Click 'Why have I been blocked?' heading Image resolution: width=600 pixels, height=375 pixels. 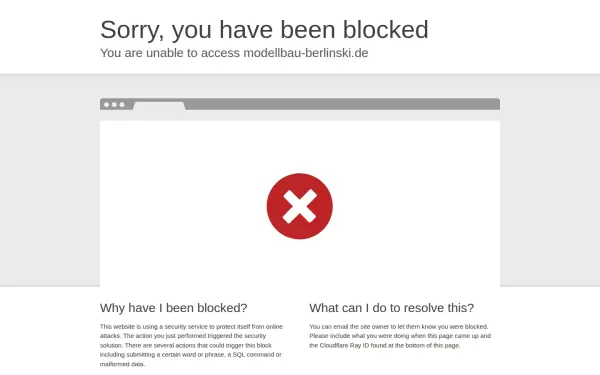(x=174, y=308)
